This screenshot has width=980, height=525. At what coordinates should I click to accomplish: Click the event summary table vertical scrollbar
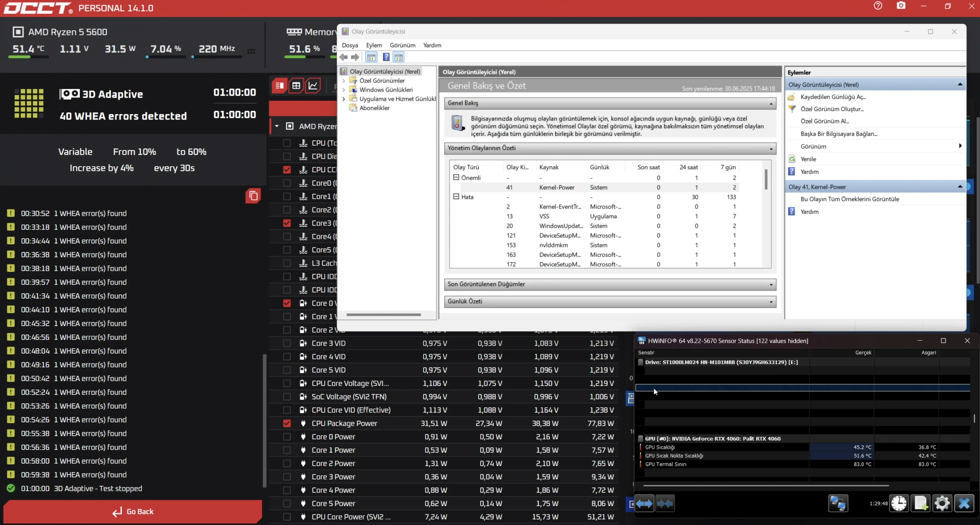(x=766, y=179)
